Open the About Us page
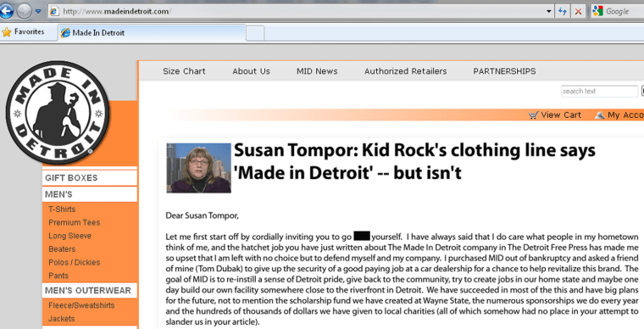644x329 pixels. click(252, 71)
